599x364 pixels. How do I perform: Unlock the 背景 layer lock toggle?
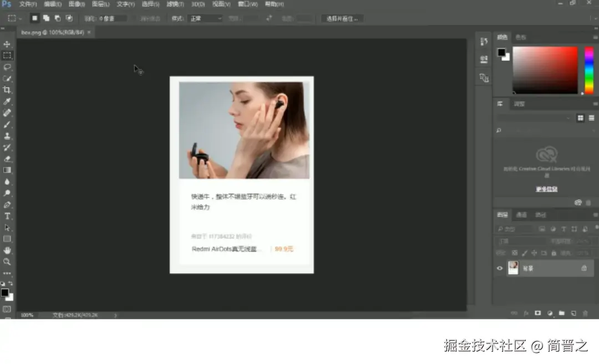(585, 268)
